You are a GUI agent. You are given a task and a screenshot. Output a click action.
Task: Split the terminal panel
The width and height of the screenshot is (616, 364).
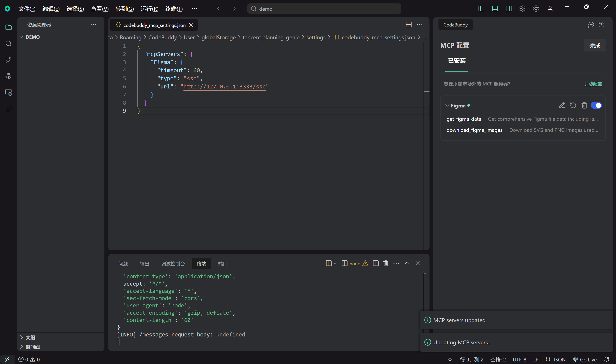pos(376,263)
